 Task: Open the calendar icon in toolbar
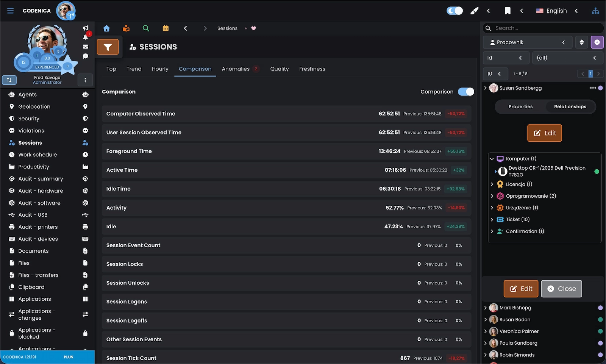point(166,28)
